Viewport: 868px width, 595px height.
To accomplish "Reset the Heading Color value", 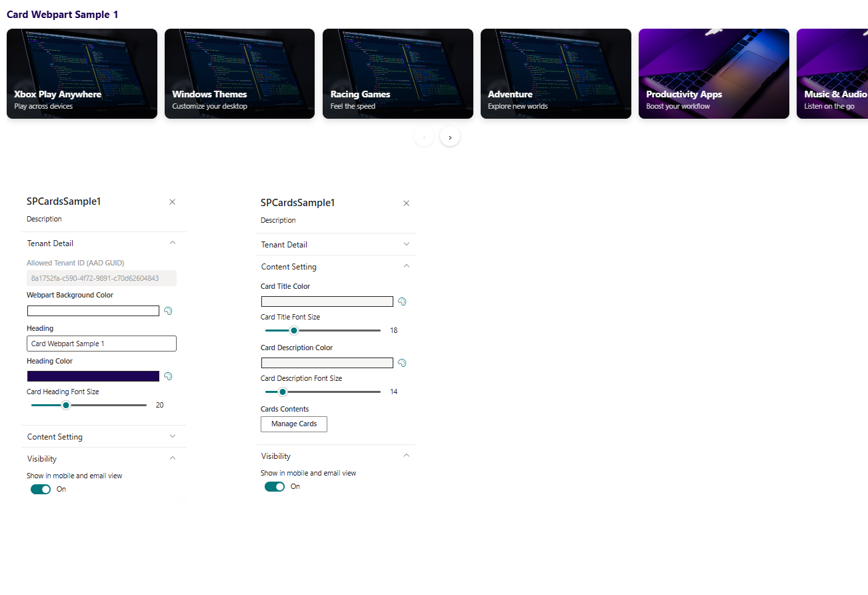I will [169, 376].
